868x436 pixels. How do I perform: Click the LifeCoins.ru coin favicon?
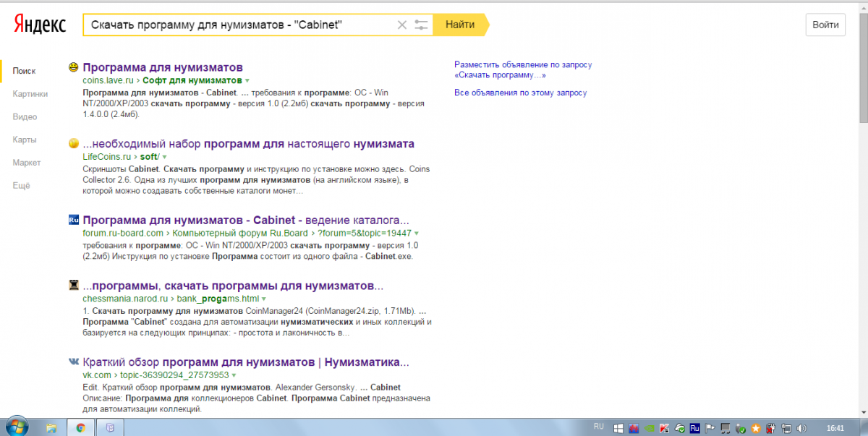pos(74,143)
